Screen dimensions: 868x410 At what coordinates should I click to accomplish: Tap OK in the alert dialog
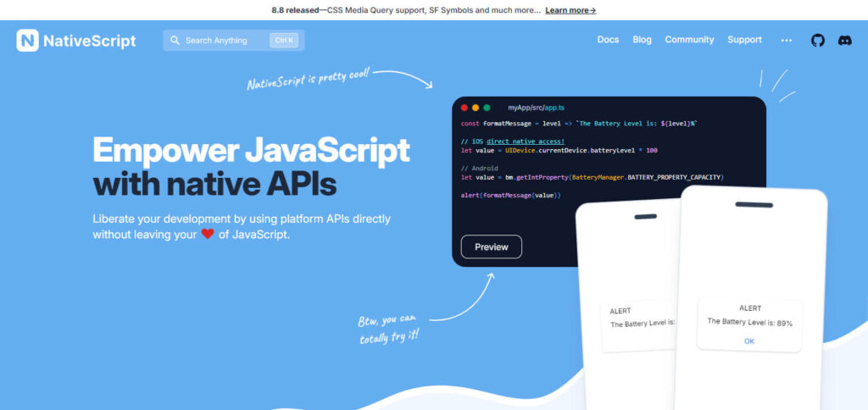749,341
